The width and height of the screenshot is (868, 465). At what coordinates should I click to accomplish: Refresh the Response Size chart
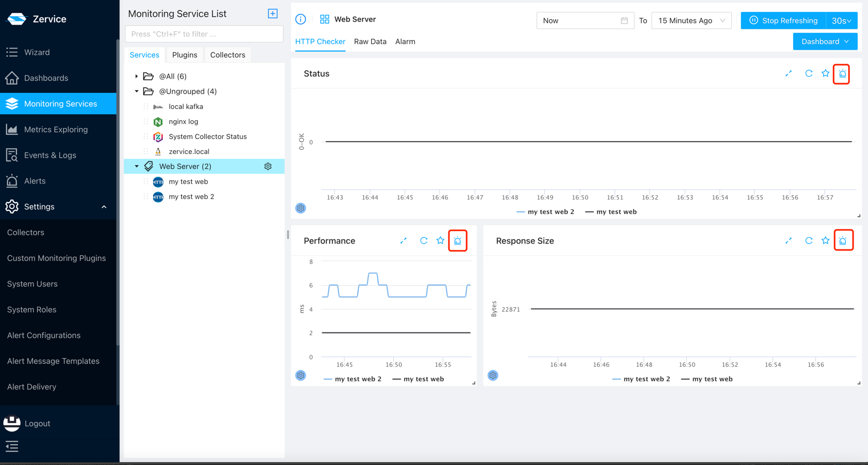click(x=809, y=241)
